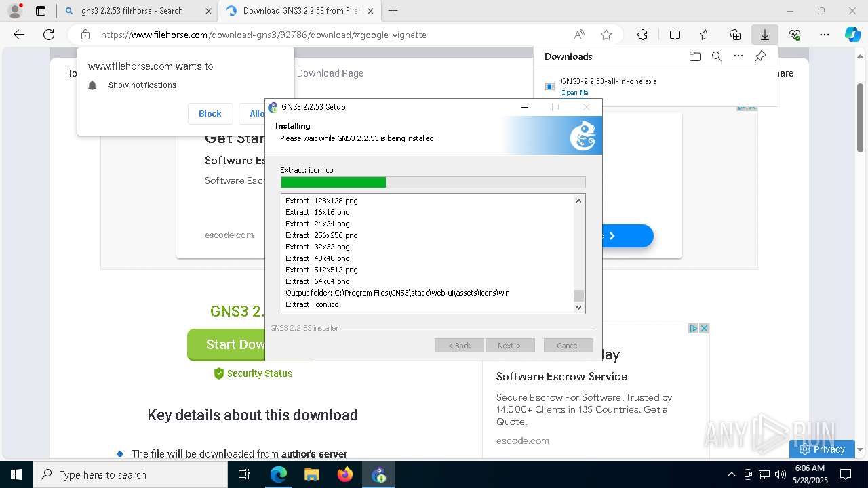868x488 pixels.
Task: Add page to favorites star icon
Action: point(606,35)
